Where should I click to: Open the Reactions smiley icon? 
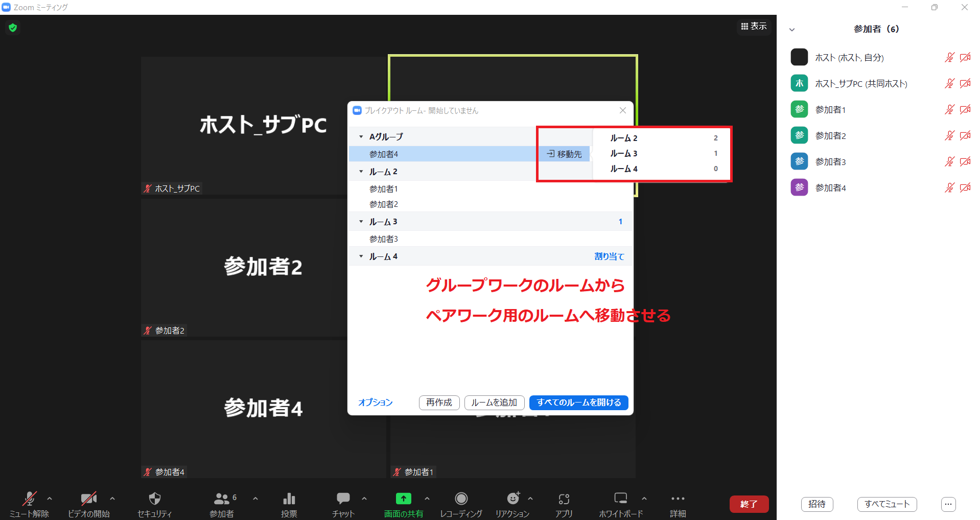click(512, 499)
